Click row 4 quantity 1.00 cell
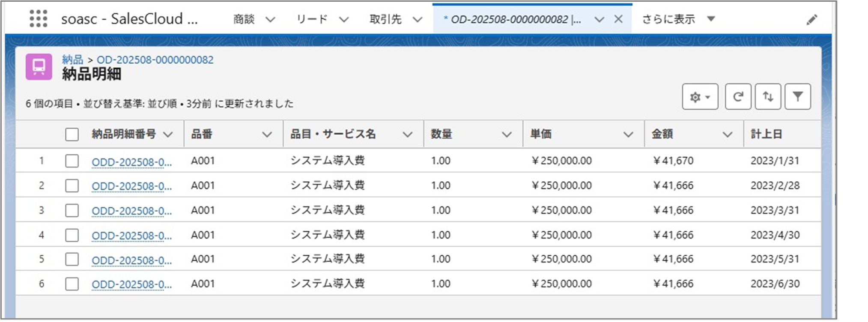Viewport: 868px width, 322px height. 441,235
